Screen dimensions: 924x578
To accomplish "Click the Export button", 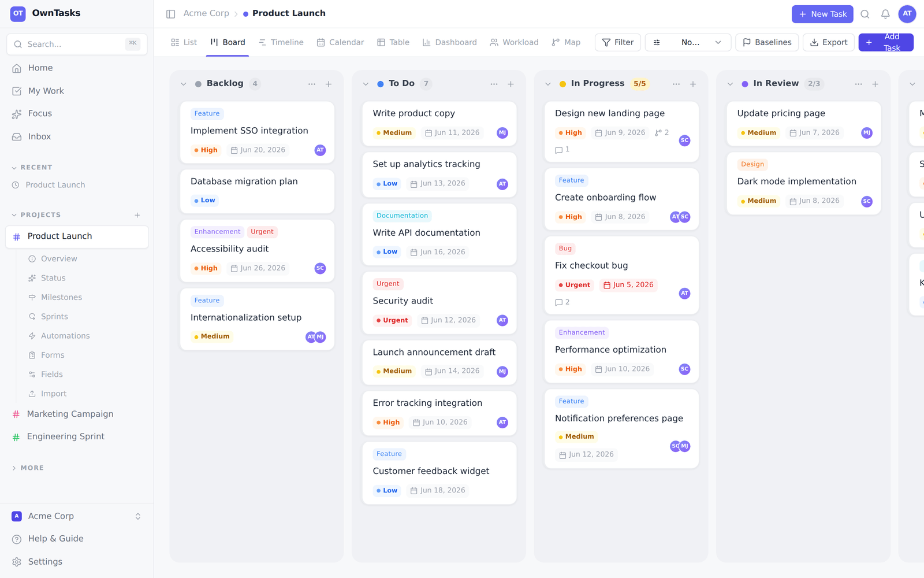I will point(829,42).
